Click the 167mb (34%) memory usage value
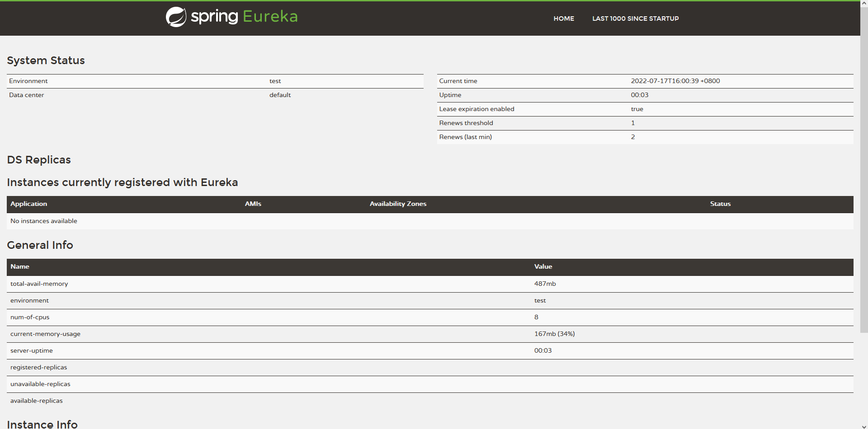This screenshot has height=429, width=868. coord(554,334)
